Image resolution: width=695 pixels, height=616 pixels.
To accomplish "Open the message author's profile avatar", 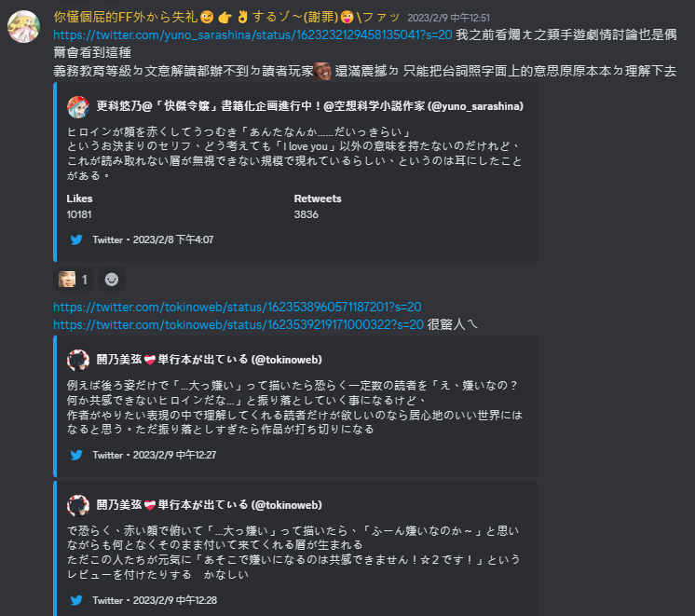I will pos(24,27).
